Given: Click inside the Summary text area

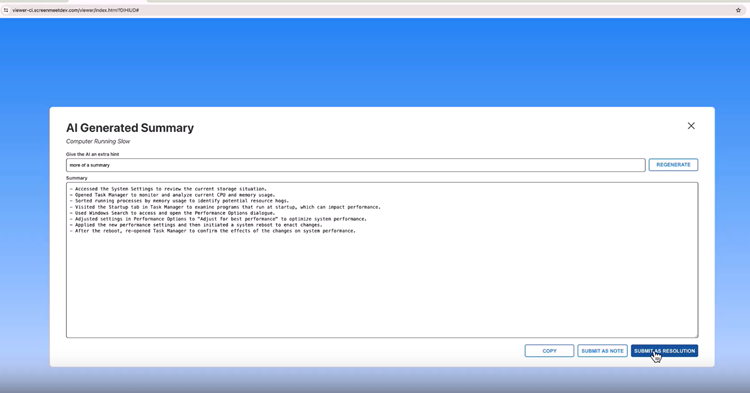Looking at the screenshot, I should coord(382,260).
